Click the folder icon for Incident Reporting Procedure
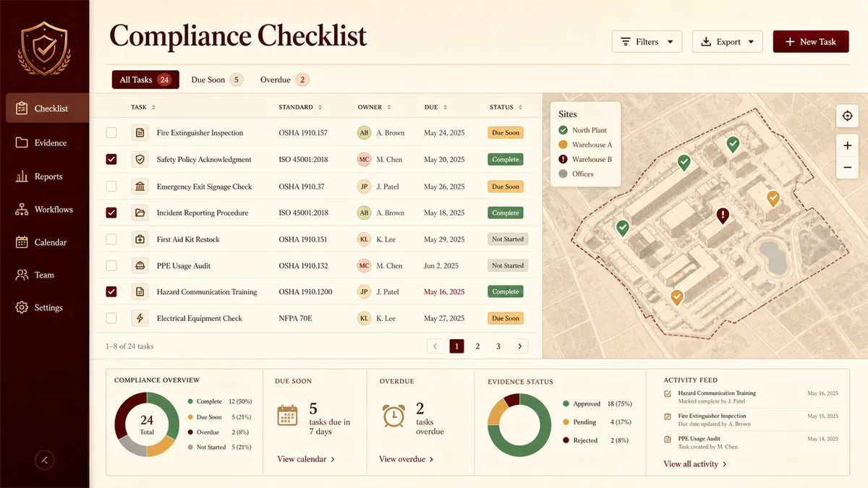This screenshot has height=488, width=868. [x=140, y=213]
